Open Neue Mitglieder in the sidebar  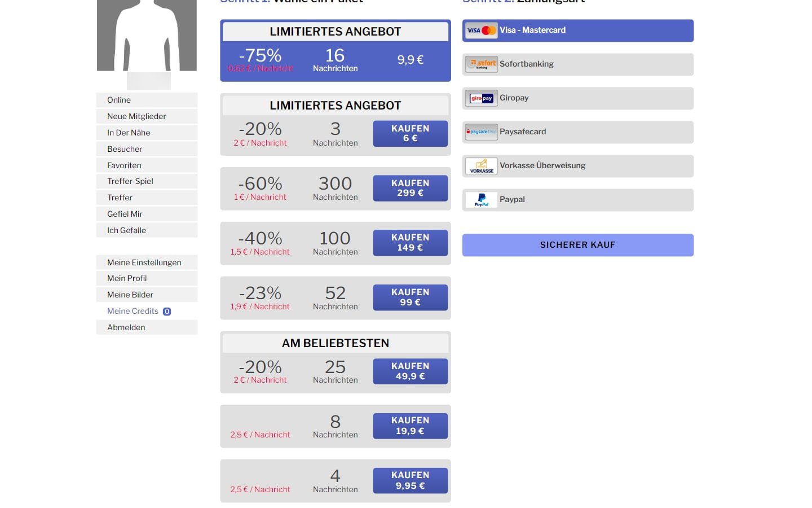click(147, 116)
